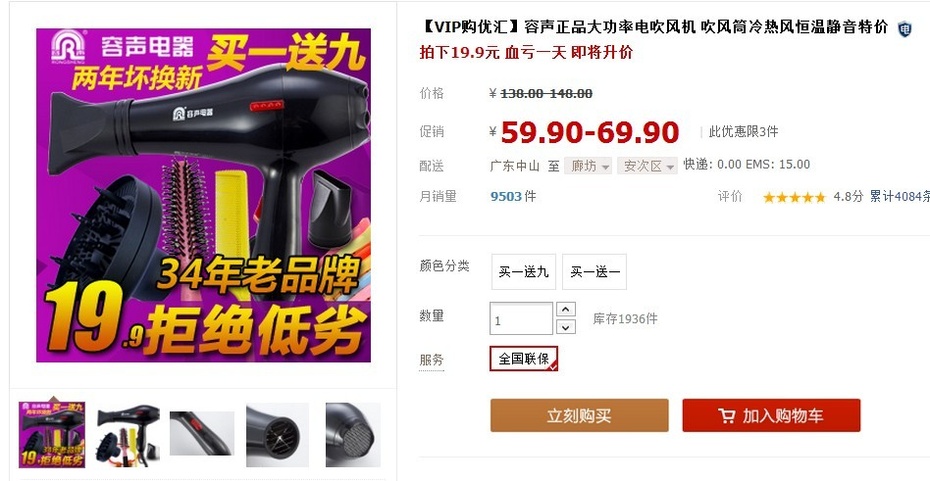Toggle the 全国联保 service option
Image resolution: width=930 pixels, height=481 pixels.
524,359
